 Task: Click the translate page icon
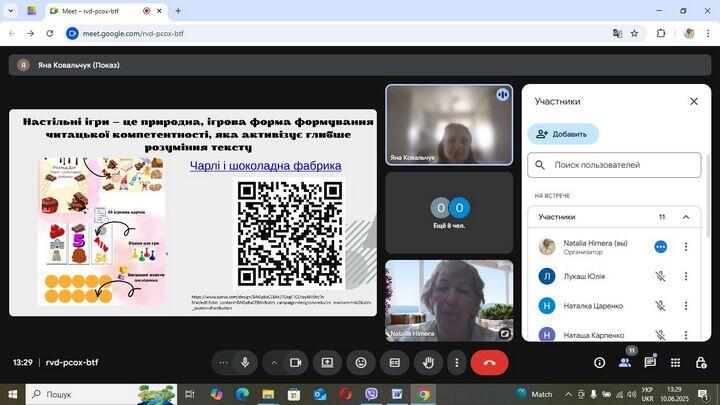(617, 34)
